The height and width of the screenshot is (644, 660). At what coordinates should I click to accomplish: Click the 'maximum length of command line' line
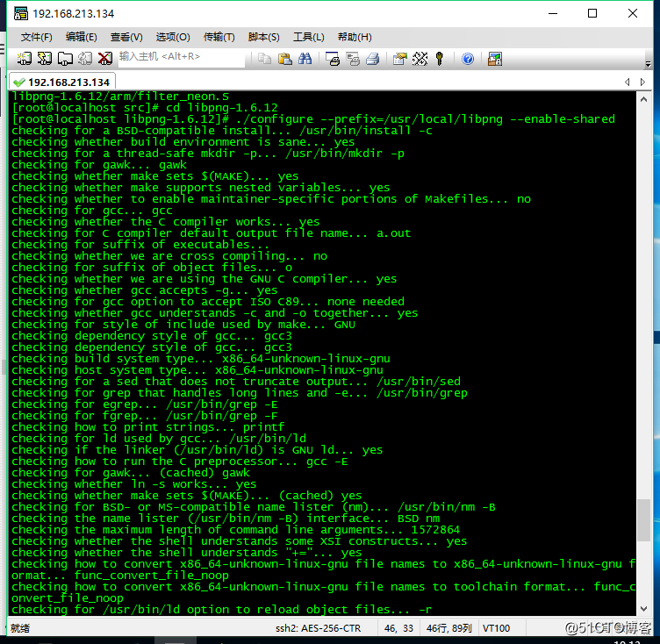point(236,530)
